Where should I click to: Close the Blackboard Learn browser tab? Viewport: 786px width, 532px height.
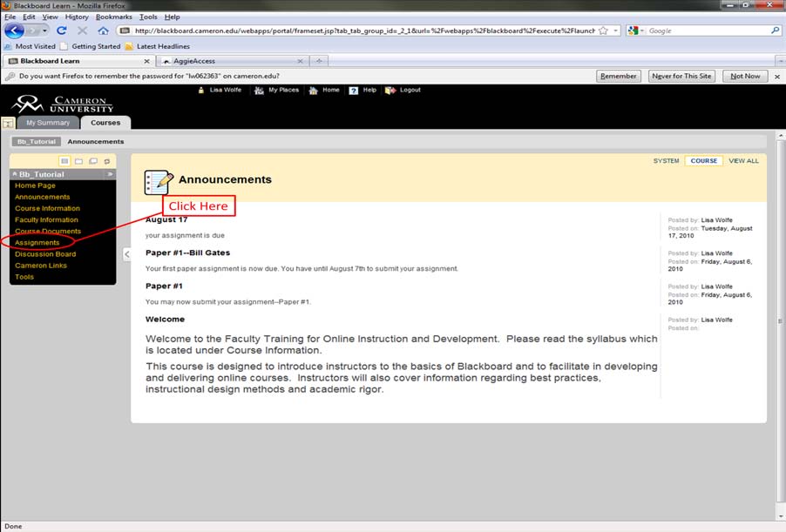(x=146, y=61)
